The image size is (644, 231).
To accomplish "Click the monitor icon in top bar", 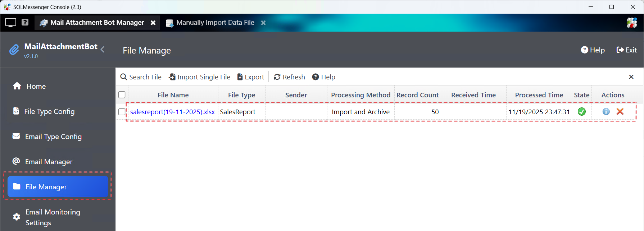I will tap(10, 23).
